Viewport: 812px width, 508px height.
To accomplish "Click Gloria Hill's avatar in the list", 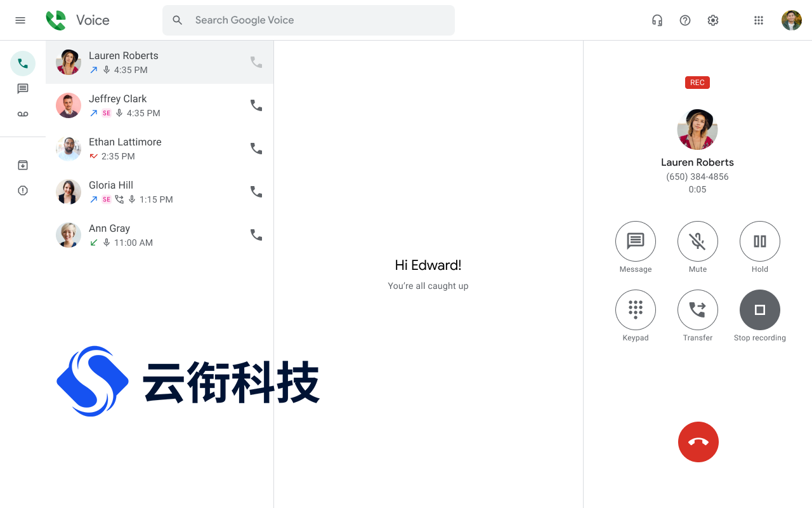I will (69, 192).
